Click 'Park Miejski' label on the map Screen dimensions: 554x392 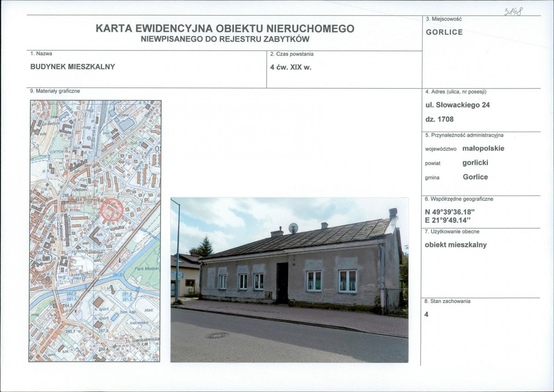click(148, 268)
